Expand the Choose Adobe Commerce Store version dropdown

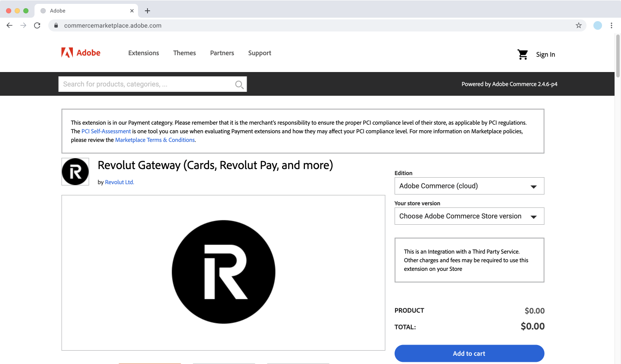469,216
